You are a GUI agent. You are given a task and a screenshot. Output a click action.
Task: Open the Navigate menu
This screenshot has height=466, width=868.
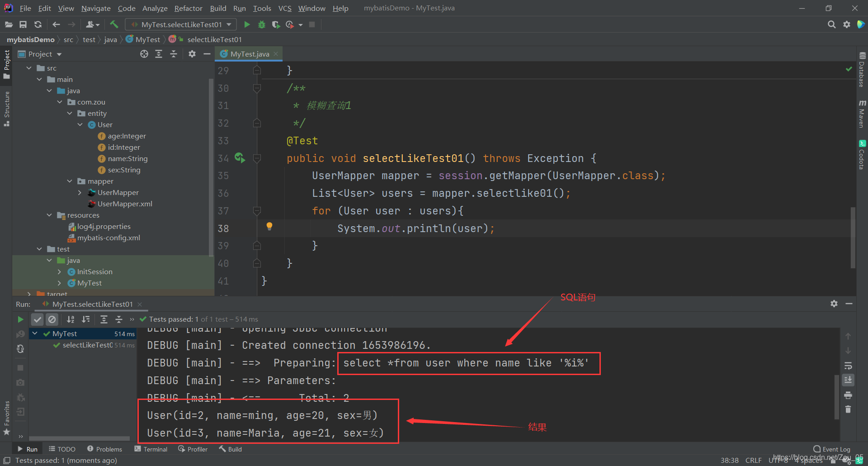tap(96, 8)
